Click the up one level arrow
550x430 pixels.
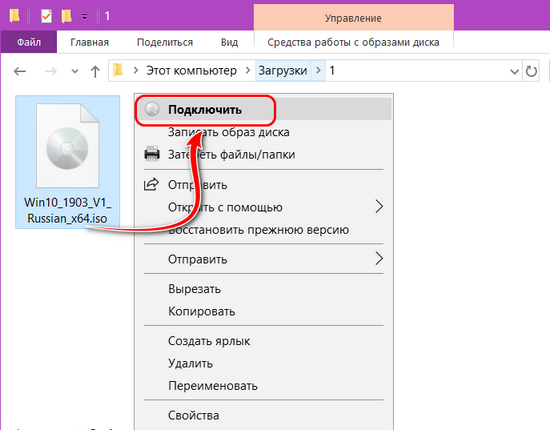pyautogui.click(x=95, y=72)
